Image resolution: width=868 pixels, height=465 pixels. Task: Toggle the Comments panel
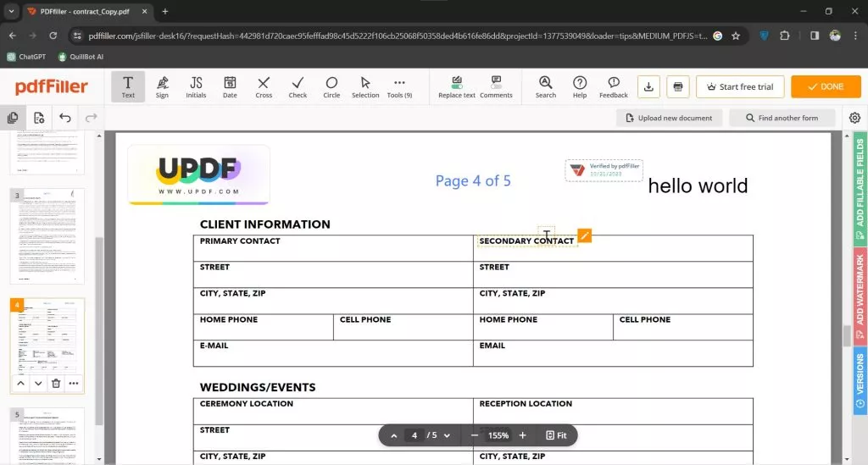[x=496, y=86]
